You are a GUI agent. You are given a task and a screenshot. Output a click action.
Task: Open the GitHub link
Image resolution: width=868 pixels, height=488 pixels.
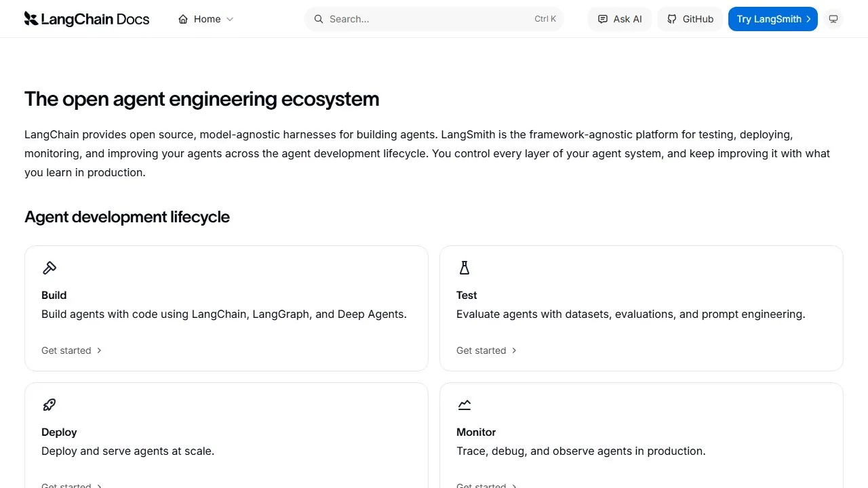pyautogui.click(x=690, y=19)
